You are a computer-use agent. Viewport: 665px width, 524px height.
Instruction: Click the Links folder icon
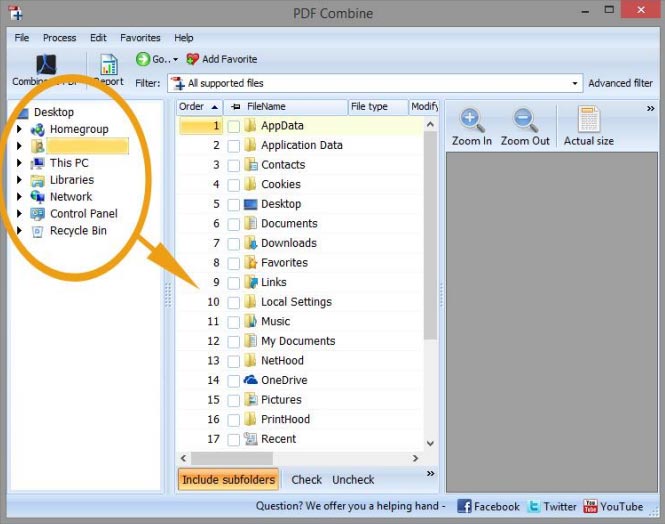(251, 282)
